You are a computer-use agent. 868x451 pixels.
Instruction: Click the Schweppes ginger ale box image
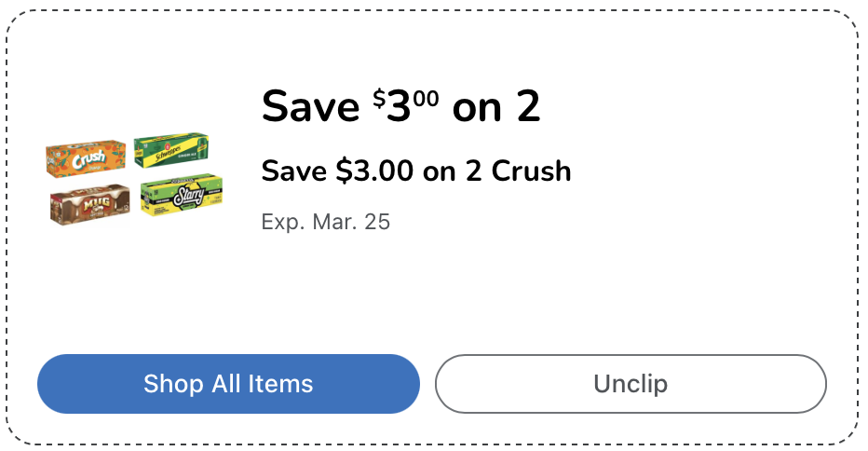point(170,150)
